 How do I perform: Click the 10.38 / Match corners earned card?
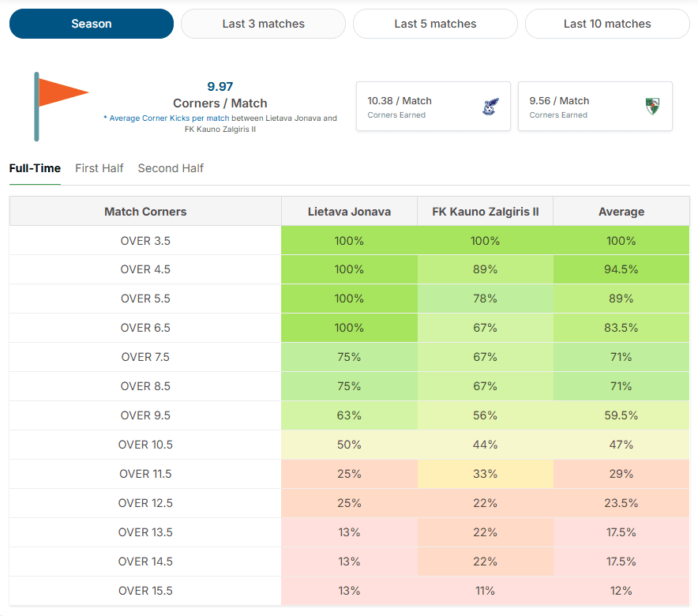click(x=433, y=107)
